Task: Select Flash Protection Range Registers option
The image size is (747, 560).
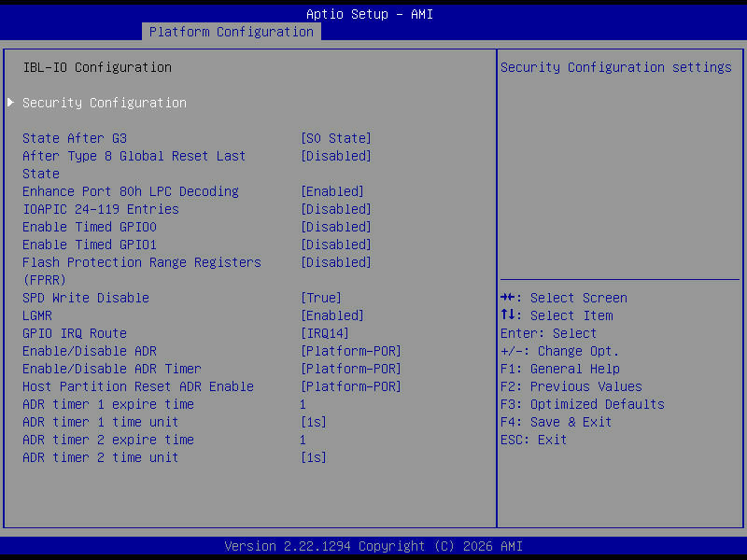Action: pyautogui.click(x=142, y=271)
